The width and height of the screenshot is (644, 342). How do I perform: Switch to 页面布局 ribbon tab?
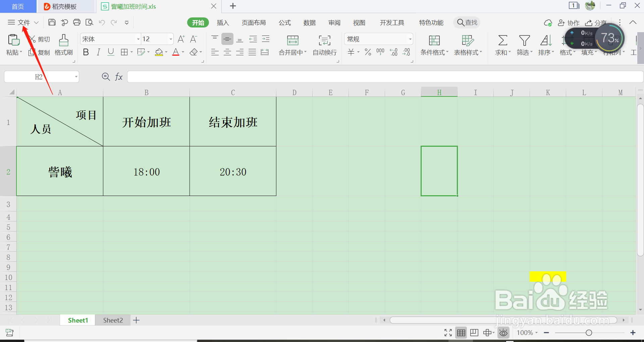[x=254, y=22]
